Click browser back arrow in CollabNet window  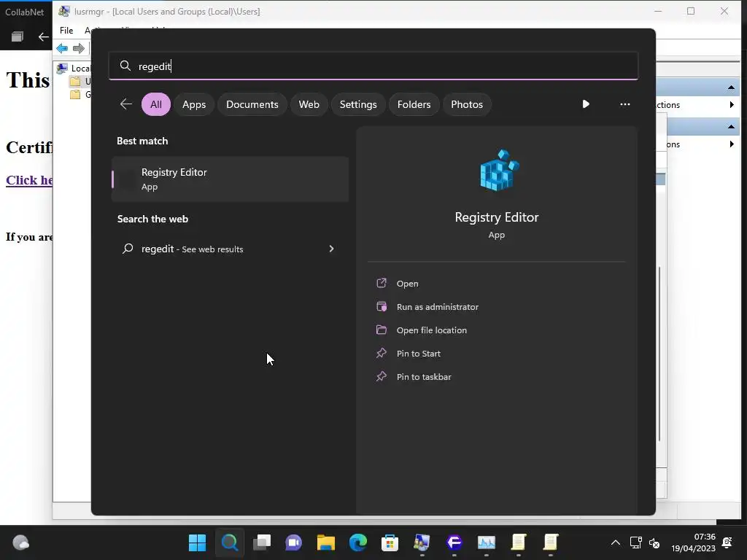(43, 36)
